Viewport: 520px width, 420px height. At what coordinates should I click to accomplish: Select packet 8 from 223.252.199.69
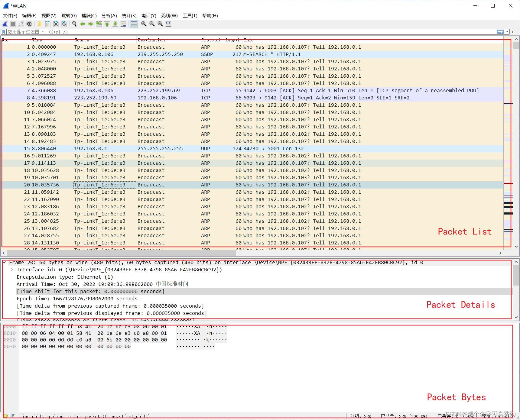pos(252,98)
